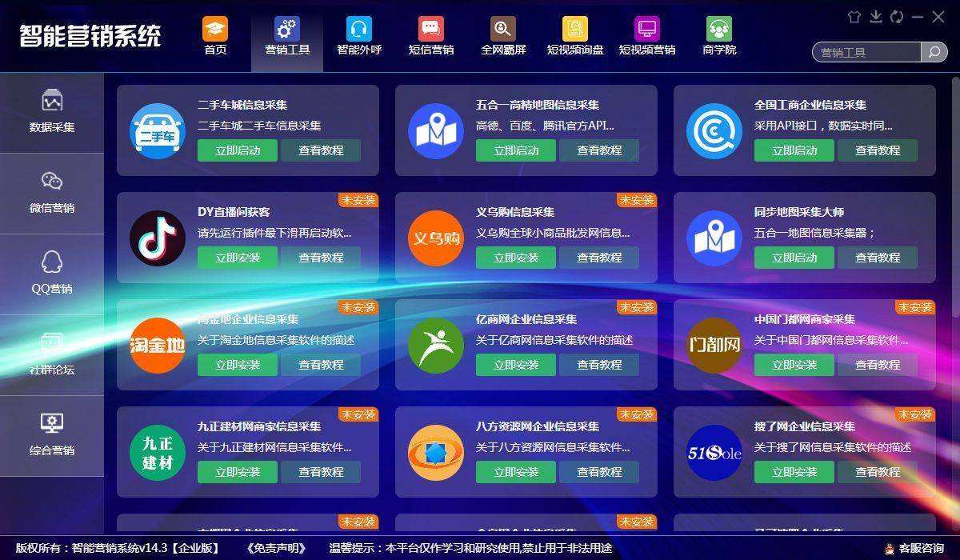
Task: View tutorial for 二手车城信息采集
Action: point(321,150)
